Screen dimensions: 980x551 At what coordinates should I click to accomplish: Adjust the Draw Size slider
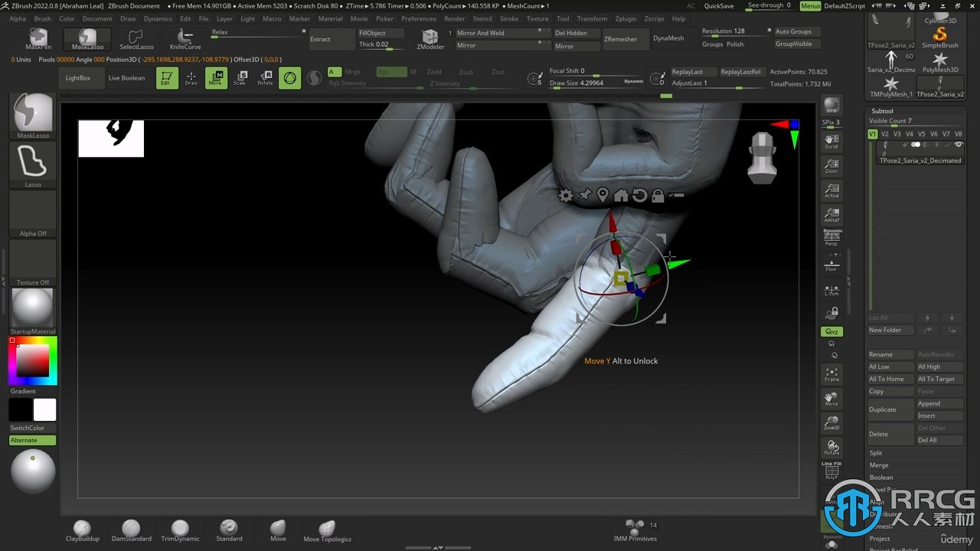[596, 83]
